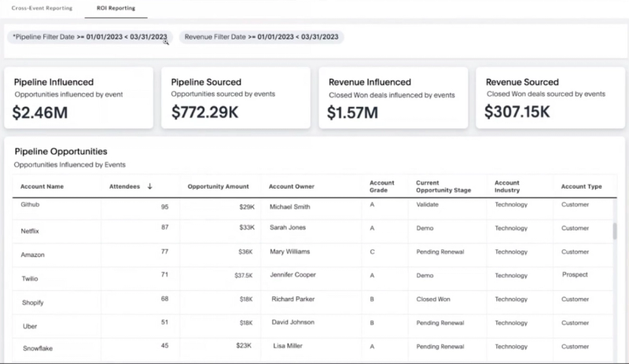Click the Account Type column header
629x364 pixels.
click(581, 187)
